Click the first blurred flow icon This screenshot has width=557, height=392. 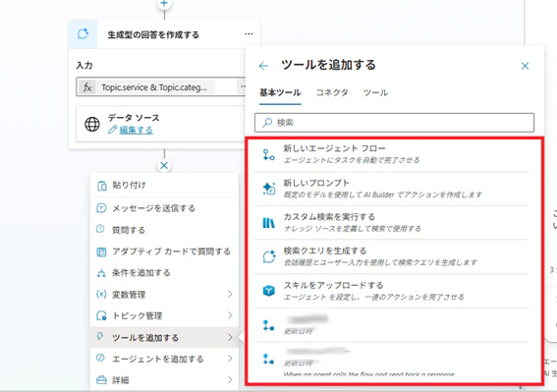click(268, 325)
